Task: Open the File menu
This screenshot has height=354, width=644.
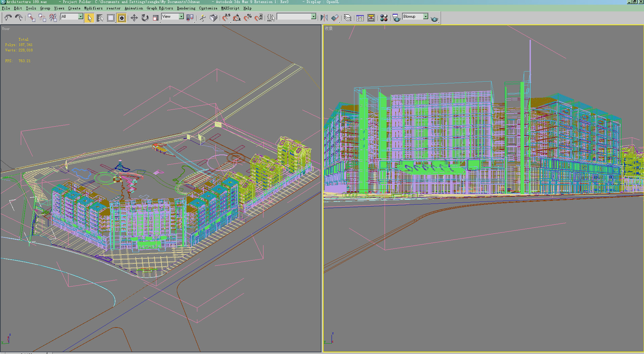Action: tap(6, 8)
